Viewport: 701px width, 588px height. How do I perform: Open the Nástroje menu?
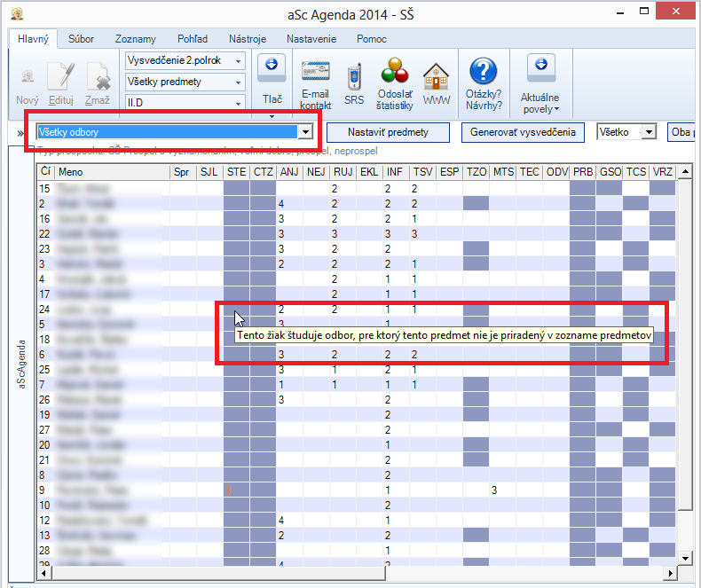(x=248, y=39)
